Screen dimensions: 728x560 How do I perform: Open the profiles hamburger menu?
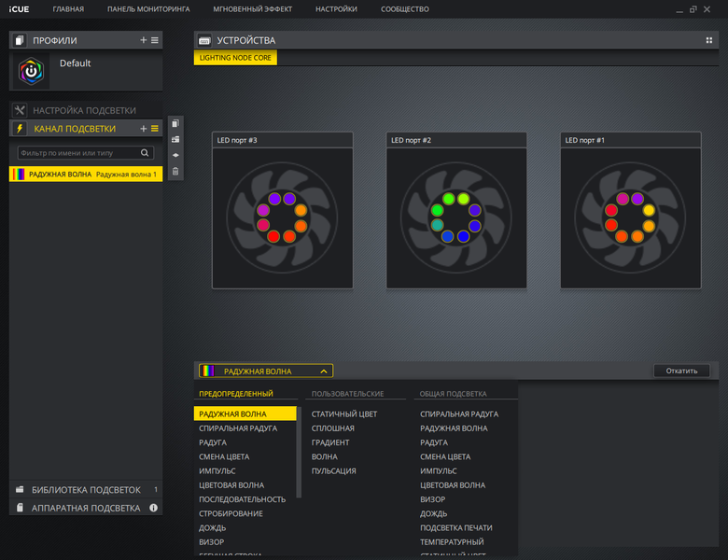coord(155,40)
